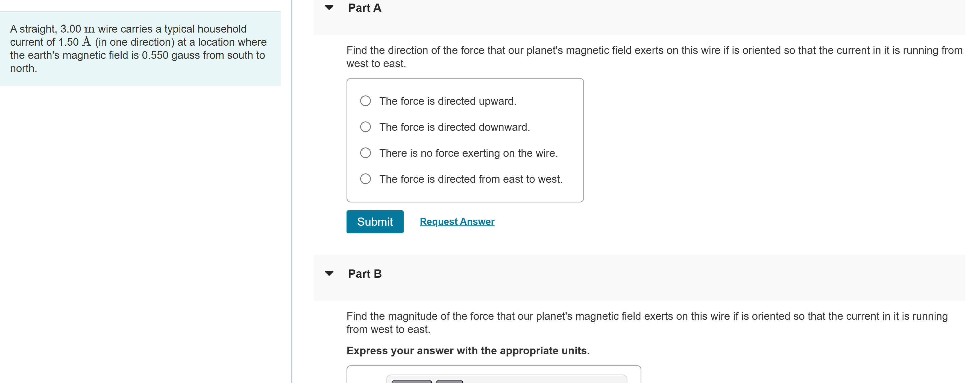Click the Part B section header
Image resolution: width=980 pixels, height=383 pixels.
point(365,273)
